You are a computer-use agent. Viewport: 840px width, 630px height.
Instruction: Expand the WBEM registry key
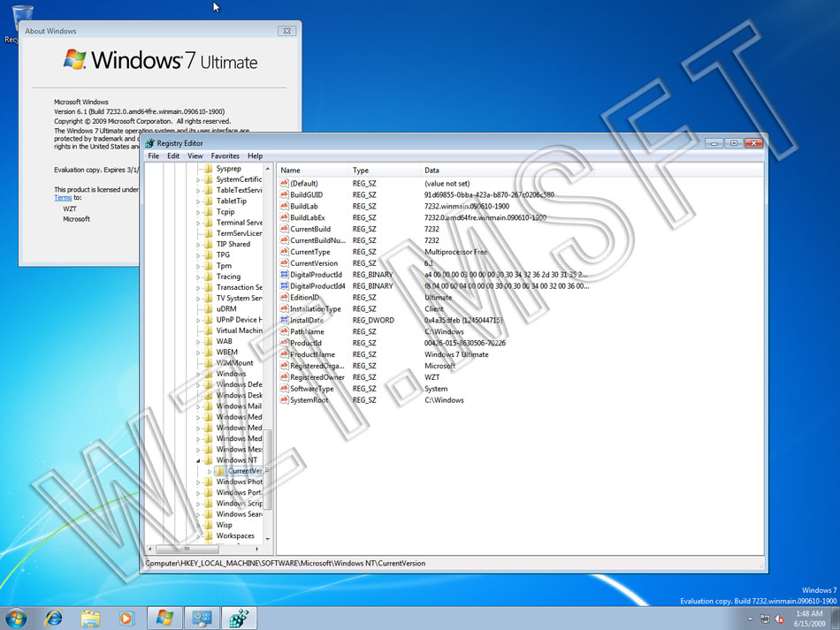coord(198,352)
